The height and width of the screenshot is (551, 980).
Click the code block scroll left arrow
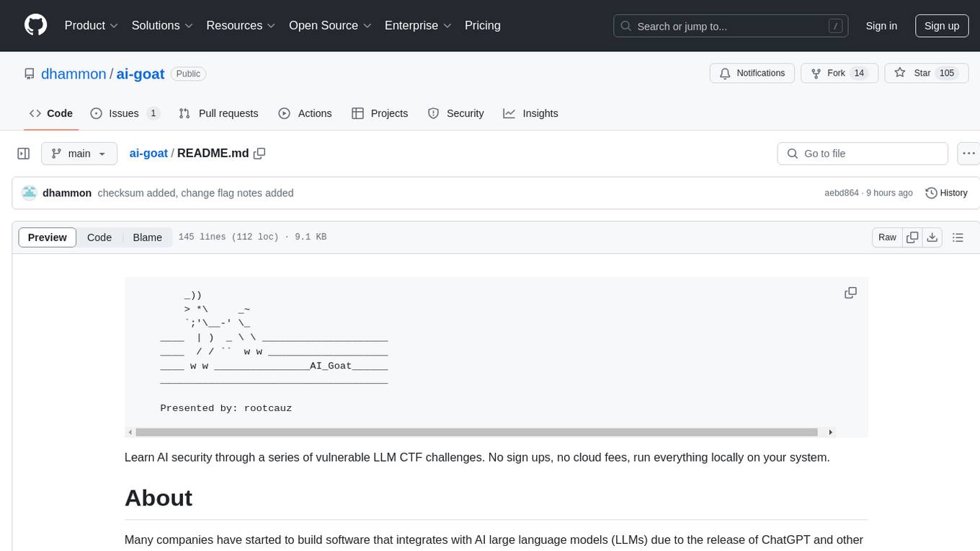click(x=130, y=432)
